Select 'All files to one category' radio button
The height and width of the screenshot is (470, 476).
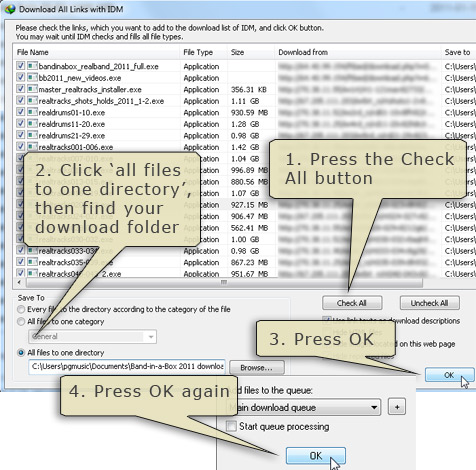point(21,322)
